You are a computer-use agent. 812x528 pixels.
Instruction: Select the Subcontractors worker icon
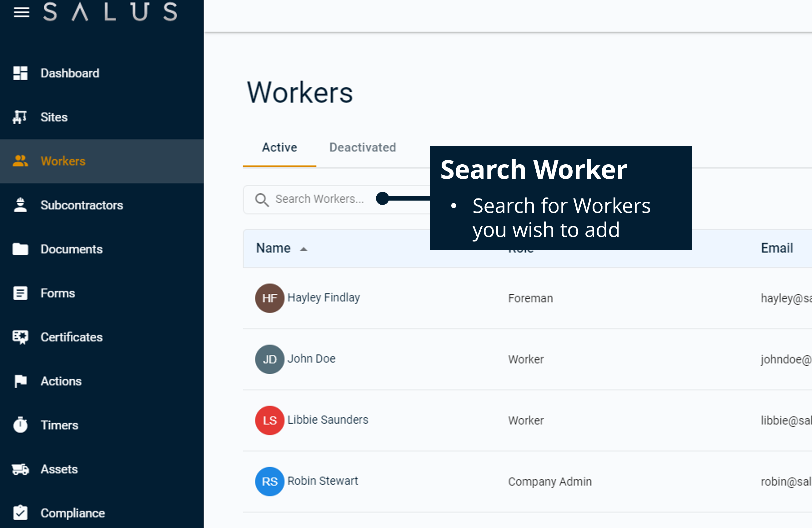pyautogui.click(x=20, y=205)
